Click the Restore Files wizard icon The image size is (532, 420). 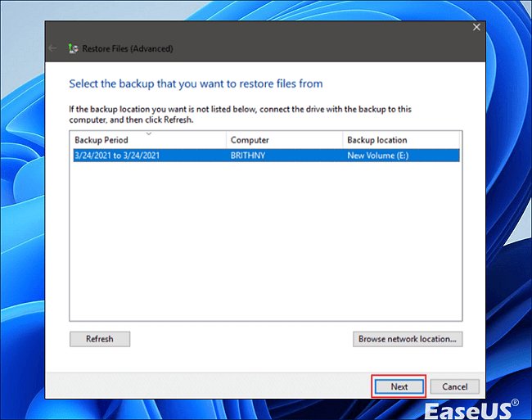73,48
